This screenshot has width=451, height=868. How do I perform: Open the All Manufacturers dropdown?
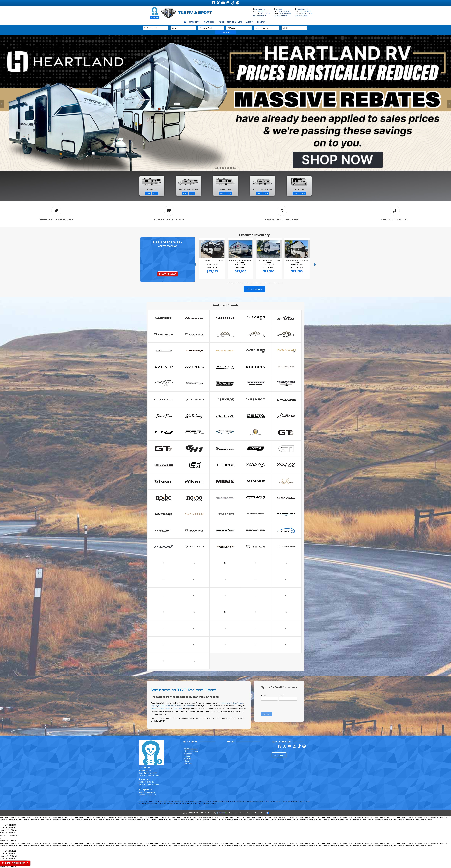(267, 28)
